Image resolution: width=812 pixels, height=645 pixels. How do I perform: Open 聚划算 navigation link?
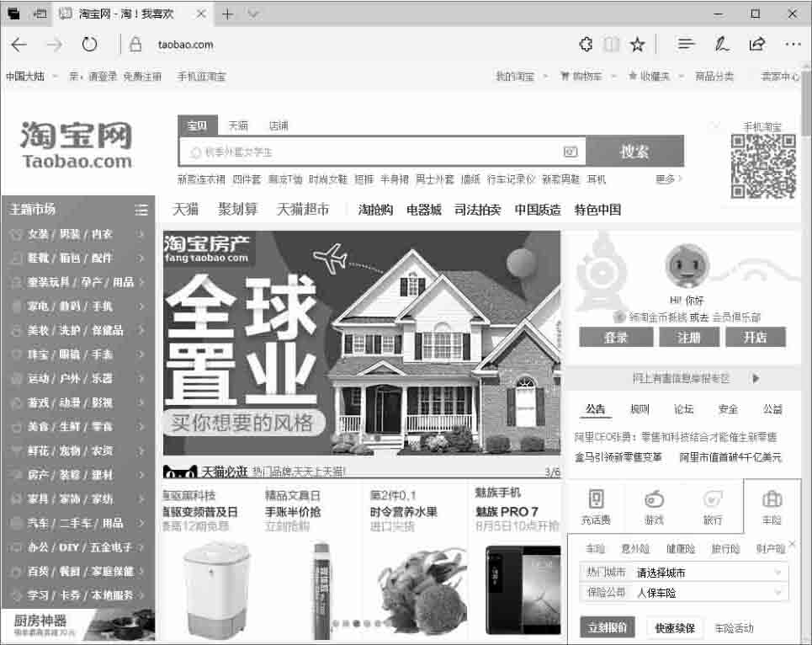pyautogui.click(x=237, y=210)
